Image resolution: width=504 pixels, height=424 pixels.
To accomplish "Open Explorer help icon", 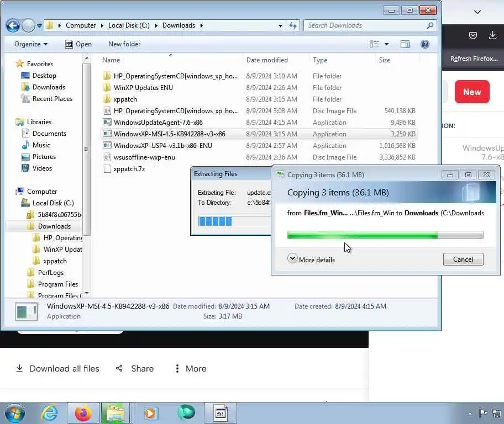I will tap(425, 44).
